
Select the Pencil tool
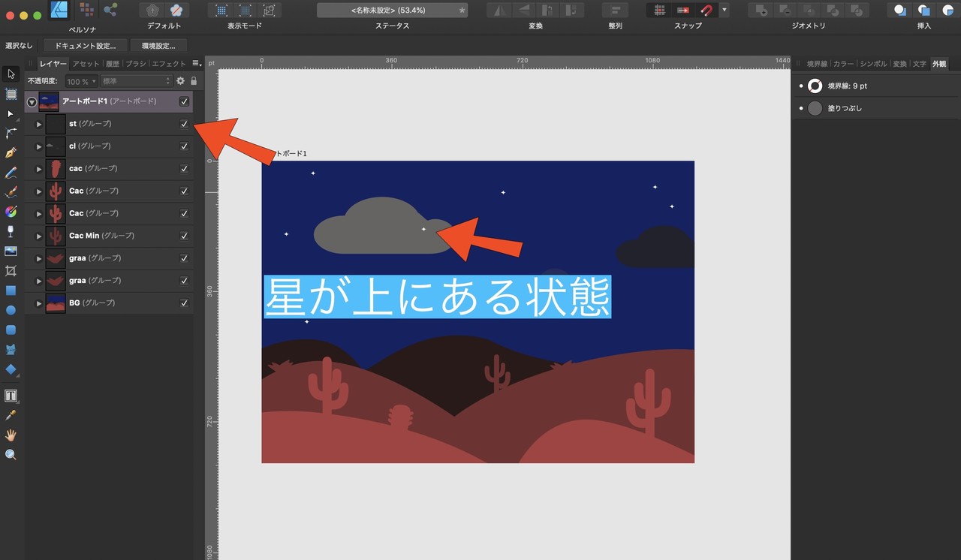pos(11,173)
